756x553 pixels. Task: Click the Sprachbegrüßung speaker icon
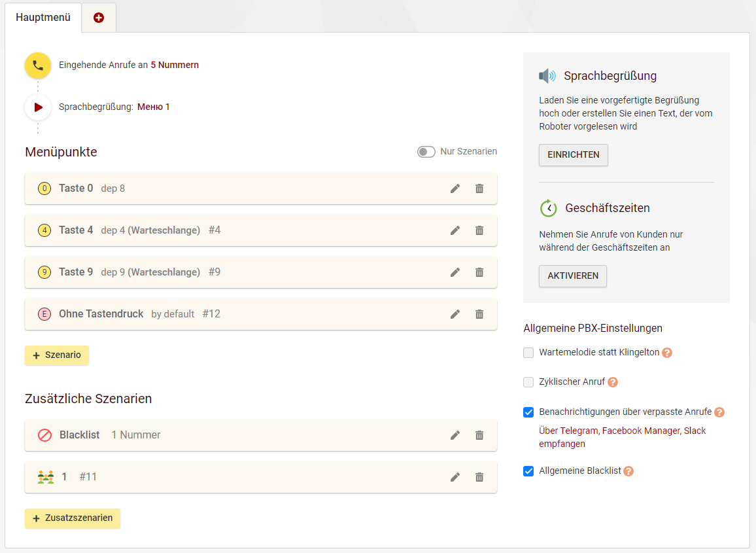(x=547, y=76)
